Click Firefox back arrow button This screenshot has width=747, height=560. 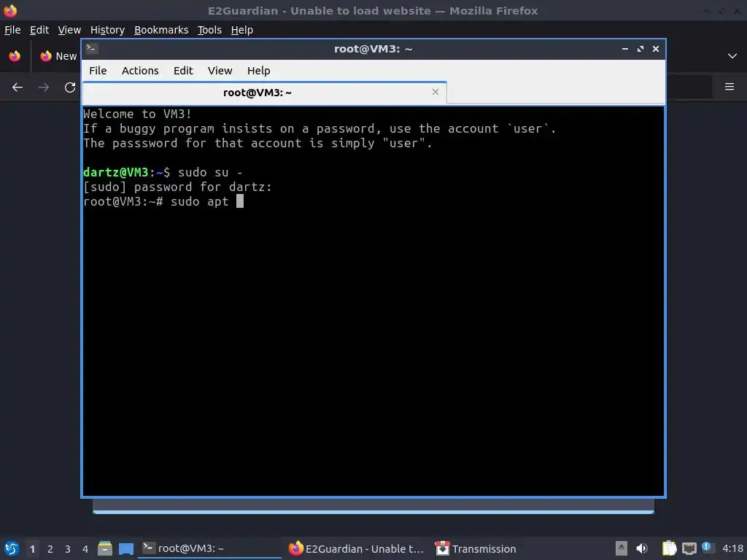point(18,87)
